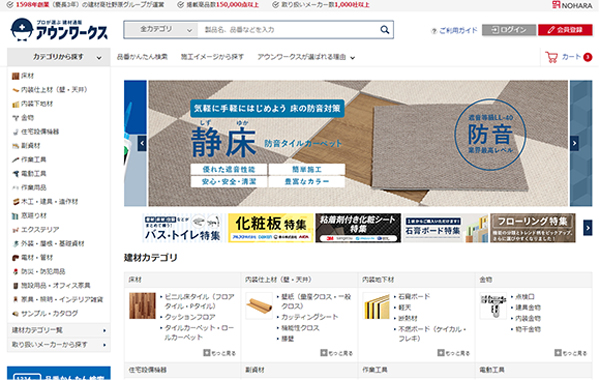
Task: Click the 住宅設備機器 sidebar icon
Action: 15,132
